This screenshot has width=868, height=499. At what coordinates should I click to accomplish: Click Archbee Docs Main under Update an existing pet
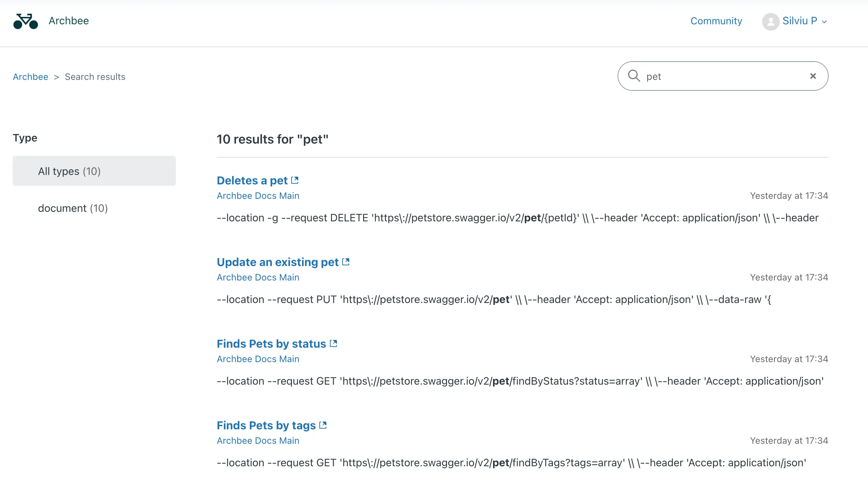(x=258, y=277)
